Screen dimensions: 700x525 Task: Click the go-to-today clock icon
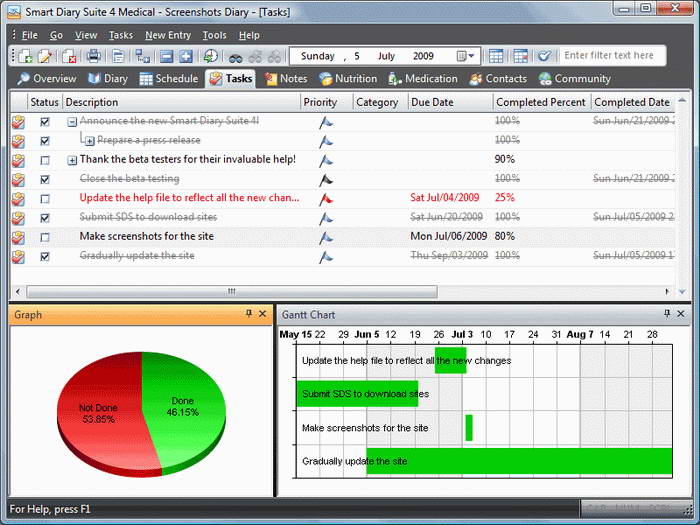210,56
